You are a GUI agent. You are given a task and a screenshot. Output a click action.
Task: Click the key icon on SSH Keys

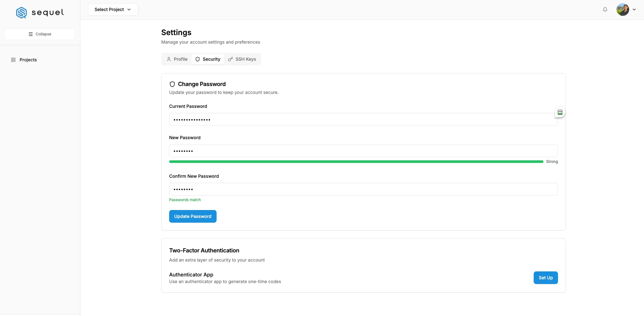click(x=230, y=59)
